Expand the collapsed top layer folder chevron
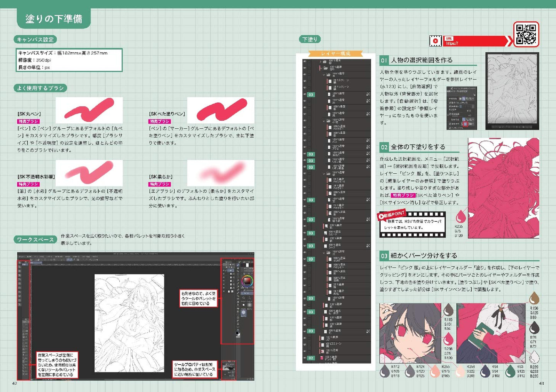556x392 pixels. (x=320, y=61)
